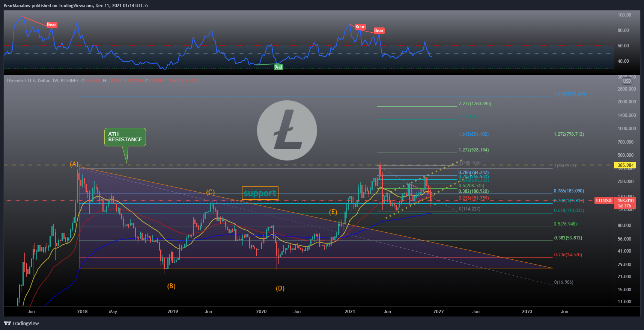Click the BearManalow published header text
Viewport: 644px width, 330px height.
pos(75,6)
